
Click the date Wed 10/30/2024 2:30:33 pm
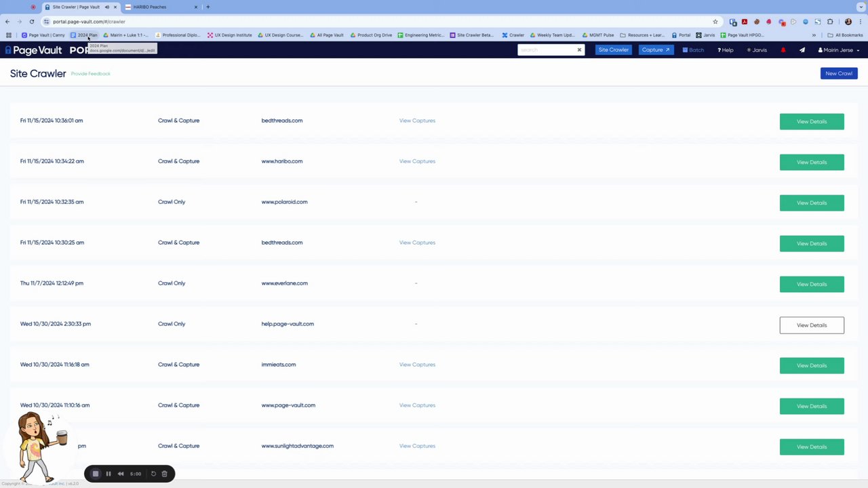tap(56, 324)
